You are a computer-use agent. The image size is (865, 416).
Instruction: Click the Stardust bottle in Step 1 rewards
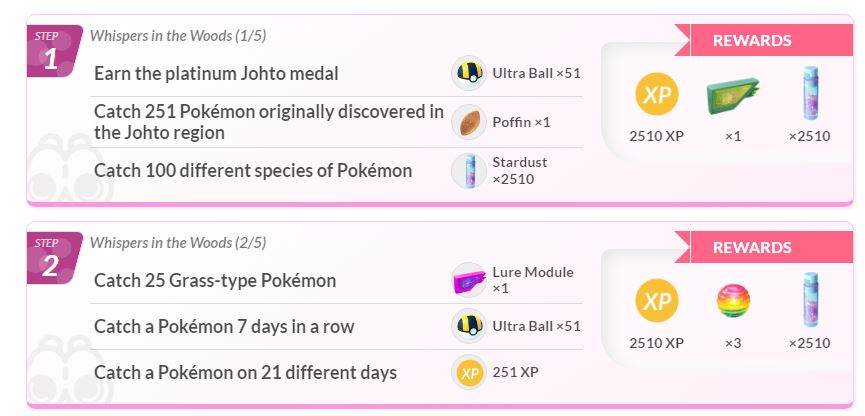(x=808, y=94)
